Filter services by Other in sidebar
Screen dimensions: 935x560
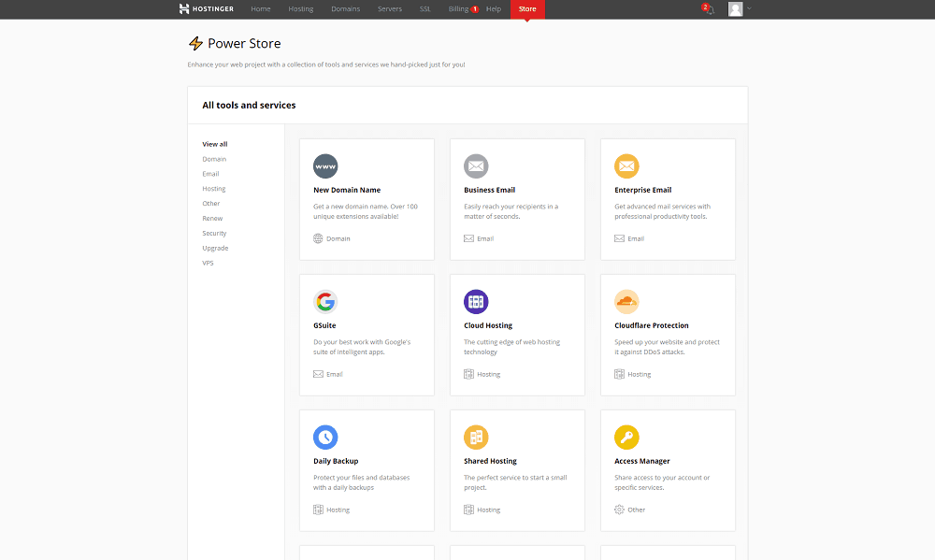click(x=211, y=204)
